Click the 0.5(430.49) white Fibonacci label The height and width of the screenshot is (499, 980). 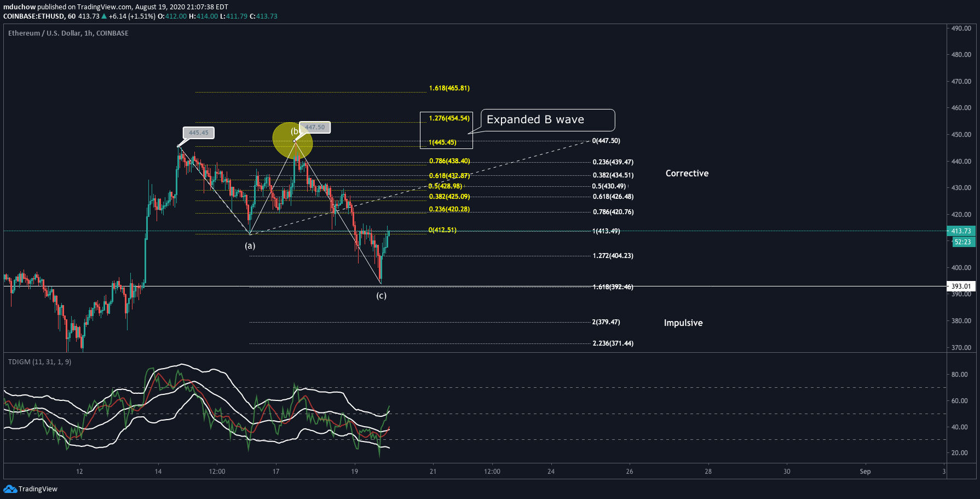[x=609, y=186]
